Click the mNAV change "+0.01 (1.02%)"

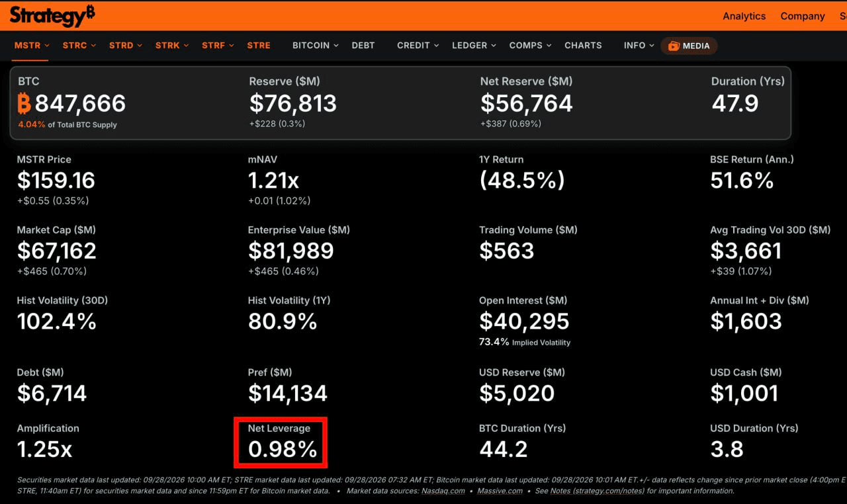pyautogui.click(x=279, y=200)
